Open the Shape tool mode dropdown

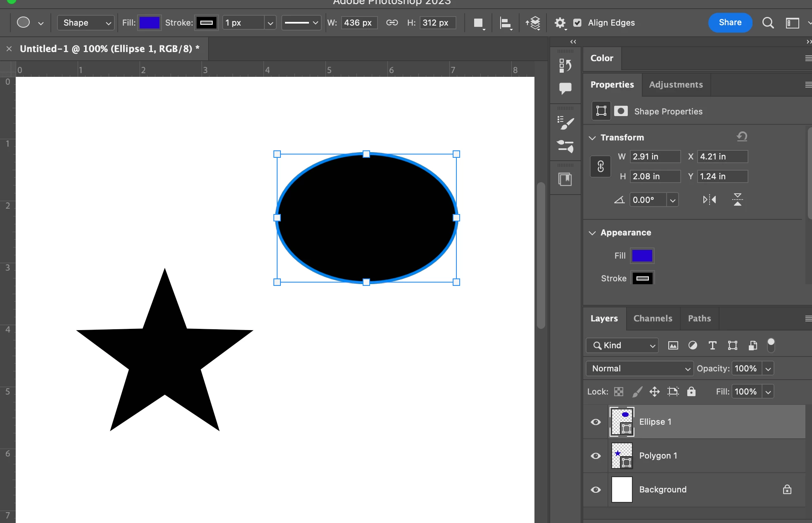coord(85,23)
